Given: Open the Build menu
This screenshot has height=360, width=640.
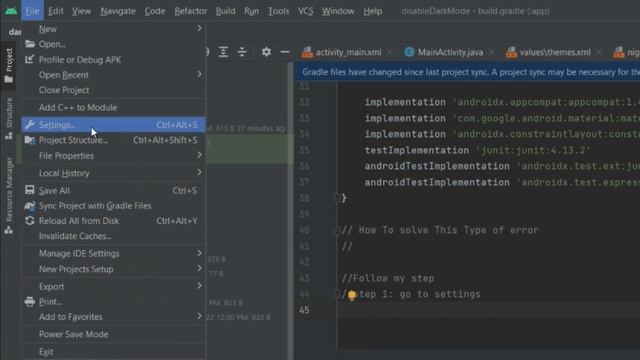Looking at the screenshot, I should pos(225,11).
